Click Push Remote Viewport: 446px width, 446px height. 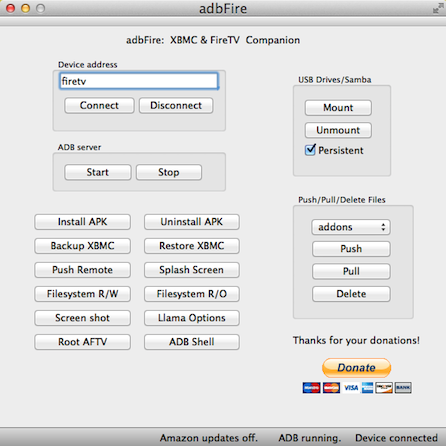click(x=82, y=270)
